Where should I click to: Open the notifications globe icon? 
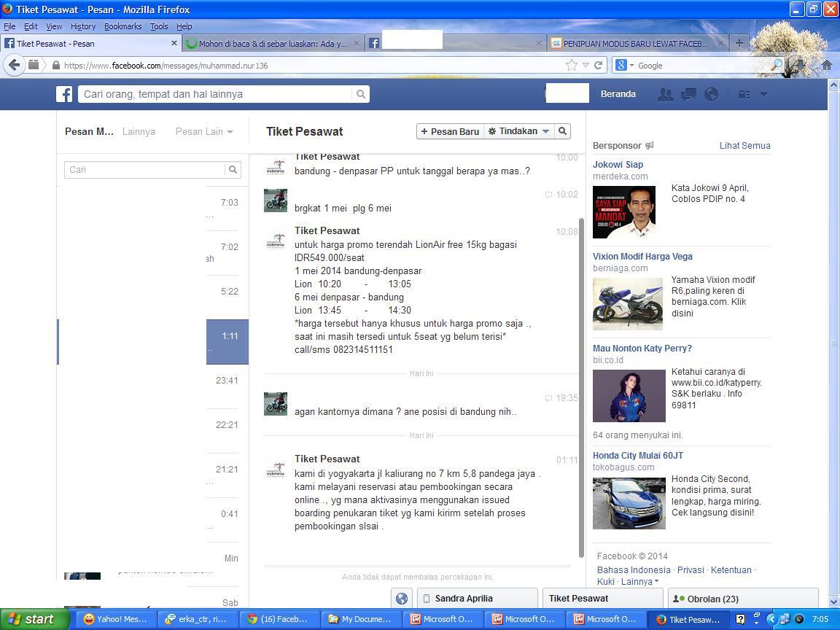click(x=712, y=94)
